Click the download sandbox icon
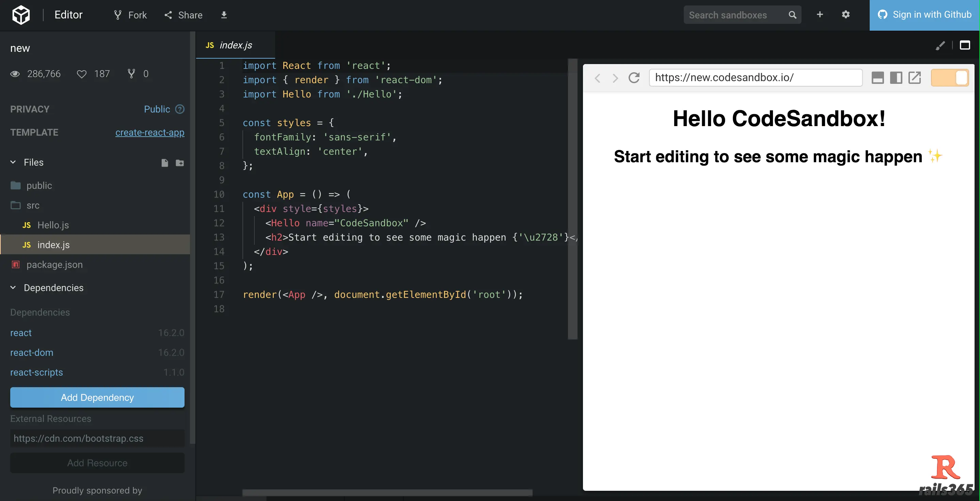 [224, 15]
